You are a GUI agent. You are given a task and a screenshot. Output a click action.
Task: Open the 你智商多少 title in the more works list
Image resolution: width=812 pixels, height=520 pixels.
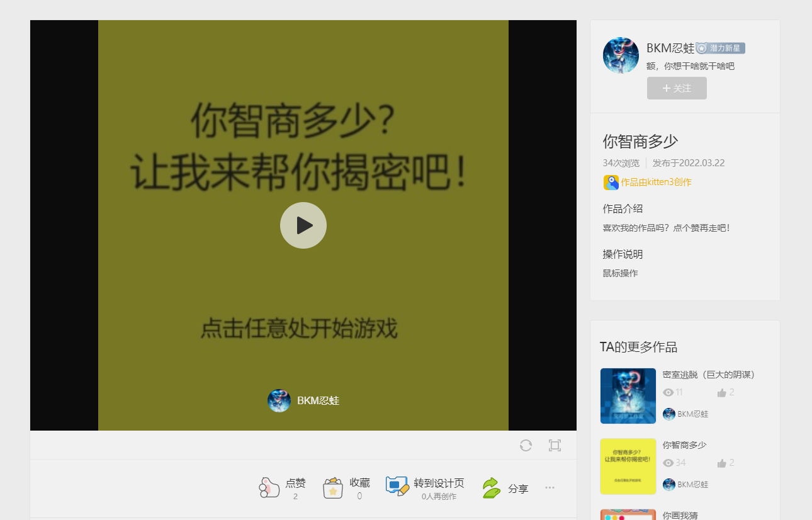tap(685, 445)
